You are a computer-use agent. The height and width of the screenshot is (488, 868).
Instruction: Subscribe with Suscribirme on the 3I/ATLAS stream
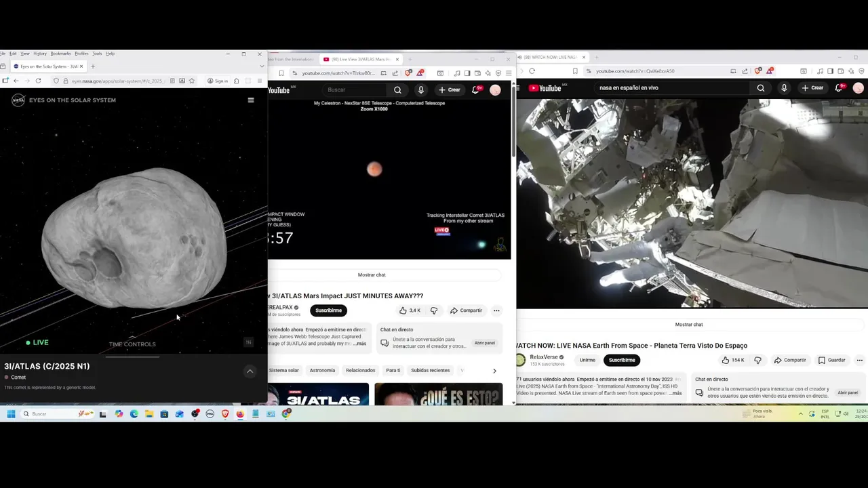click(x=328, y=310)
